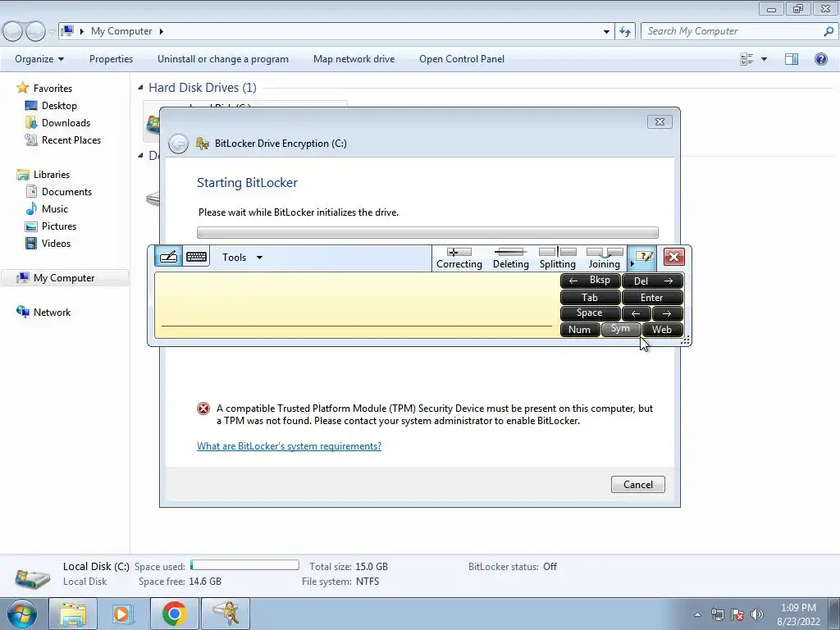This screenshot has height=630, width=840.
Task: Tap the Tab key in the input panel
Action: (590, 297)
